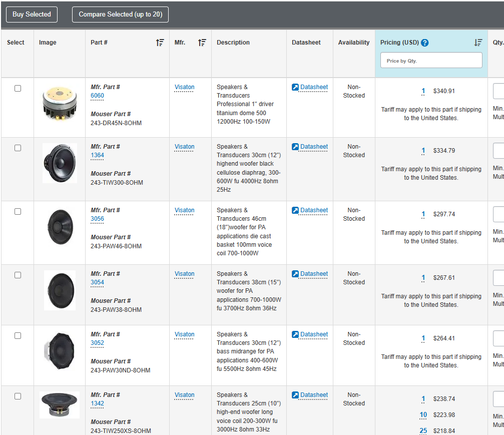Click the Availability column header
504x435 pixels.
(x=354, y=43)
